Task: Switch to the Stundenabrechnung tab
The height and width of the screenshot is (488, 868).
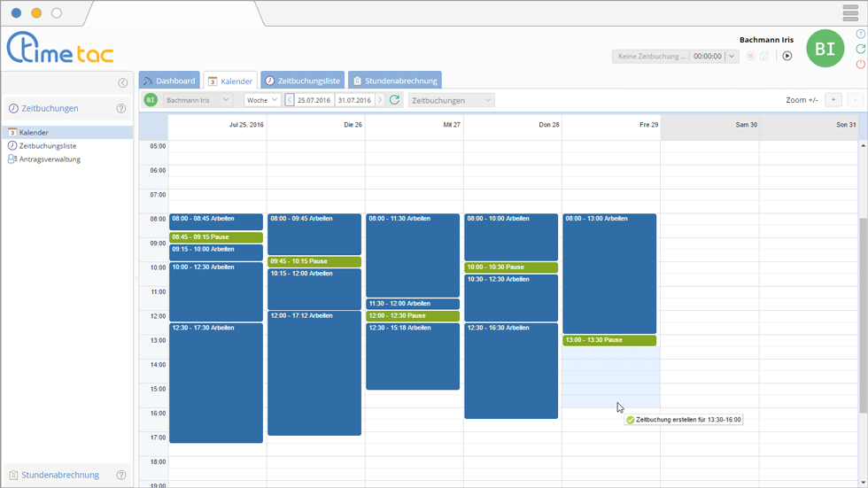Action: pos(395,81)
